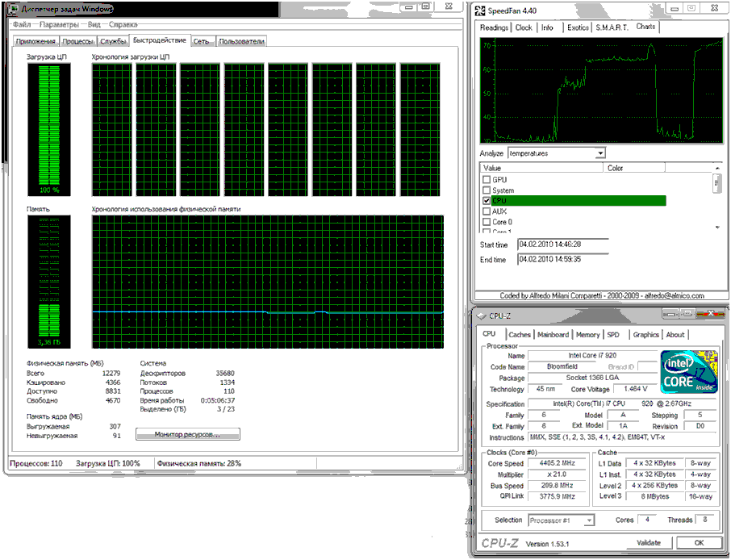Image resolution: width=731 pixels, height=560 pixels.
Task: Open the Mainboard tab in CPU-Z
Action: [x=553, y=335]
